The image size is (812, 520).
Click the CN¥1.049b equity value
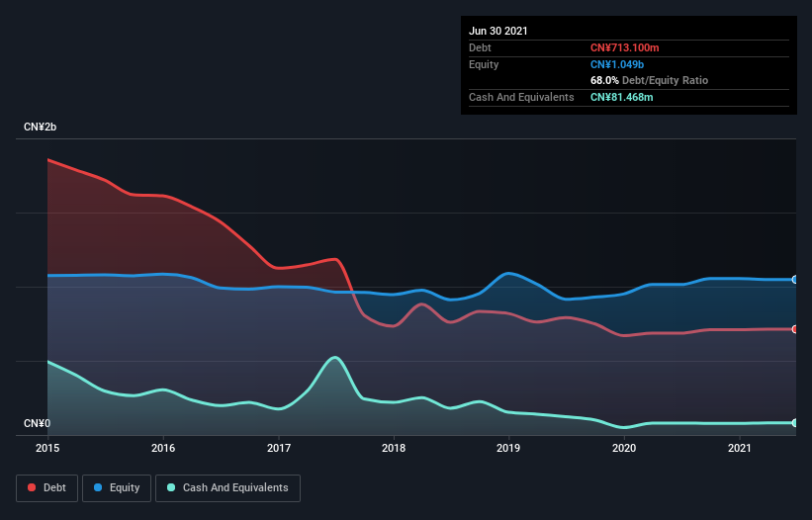(x=617, y=64)
